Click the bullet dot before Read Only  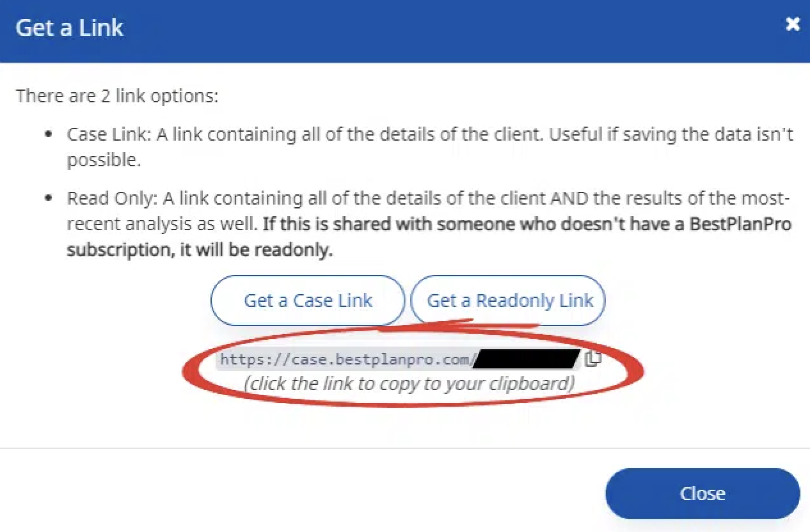pos(49,199)
